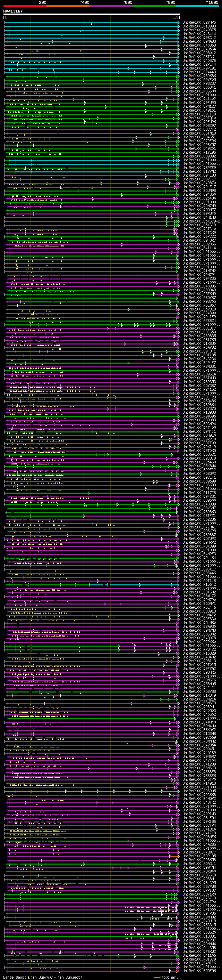
Task: Open the UniRef100_B9PLD5 hit
Action: tap(199, 856)
